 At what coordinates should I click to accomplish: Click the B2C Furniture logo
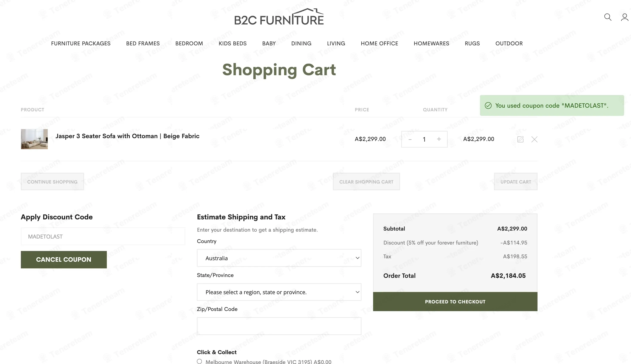click(279, 17)
